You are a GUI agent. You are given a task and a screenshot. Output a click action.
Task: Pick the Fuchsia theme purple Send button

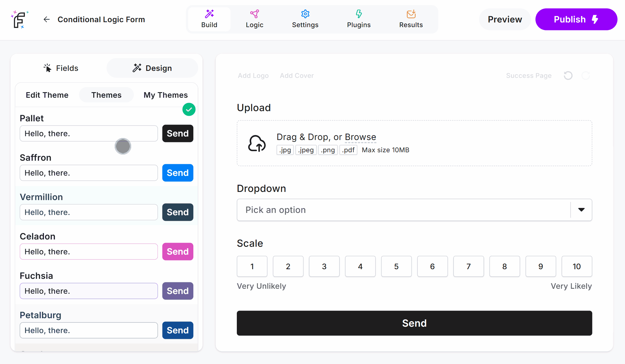point(178,291)
